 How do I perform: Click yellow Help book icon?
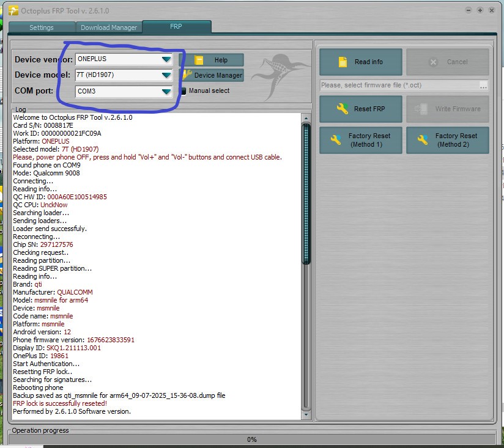pos(199,60)
